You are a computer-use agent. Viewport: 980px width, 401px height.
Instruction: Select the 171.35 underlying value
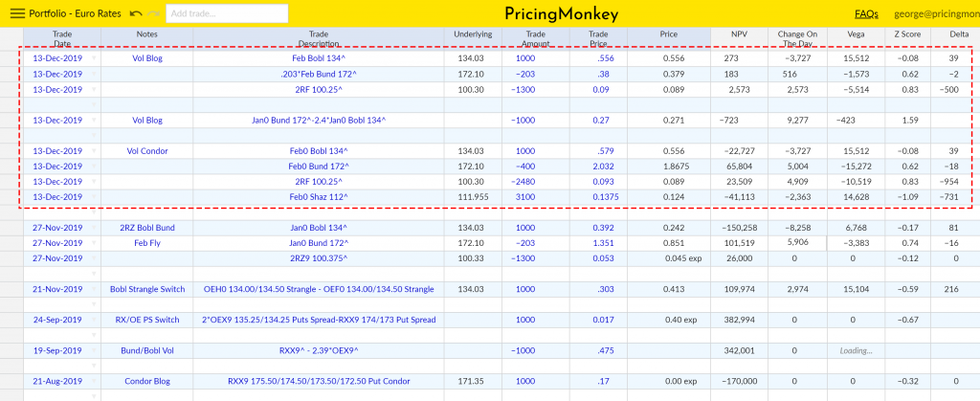click(x=473, y=381)
